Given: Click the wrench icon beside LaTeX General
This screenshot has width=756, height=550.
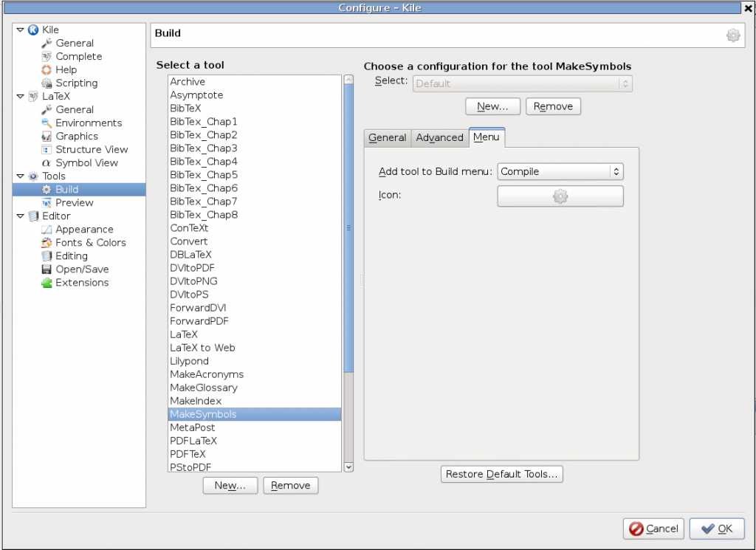Looking at the screenshot, I should click(x=47, y=110).
